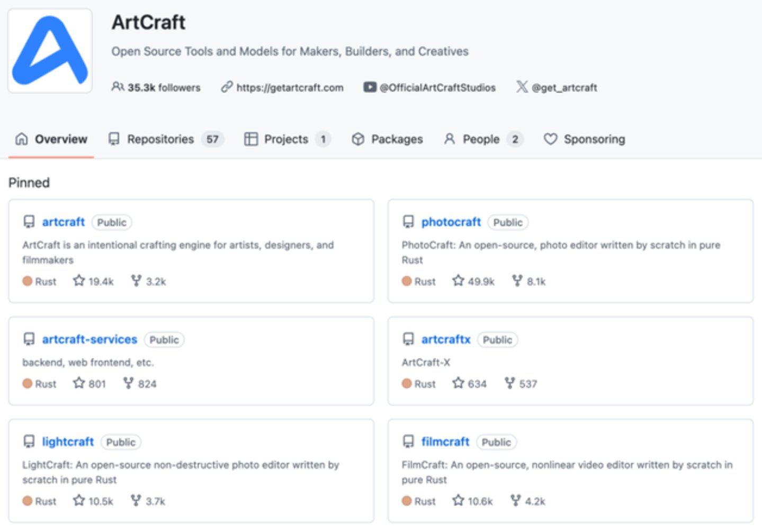Screen dimensions: 762x532
Task: Click the fork icon on artcraft-services card
Action: coord(128,383)
